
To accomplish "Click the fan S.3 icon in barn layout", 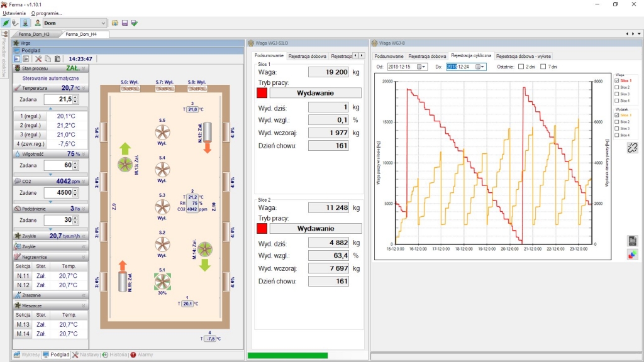I will tap(162, 207).
